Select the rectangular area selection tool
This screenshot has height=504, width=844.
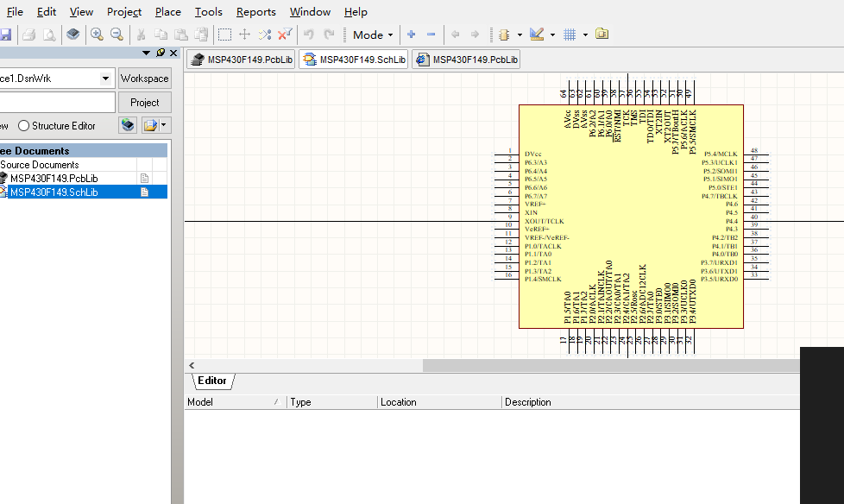(x=224, y=35)
